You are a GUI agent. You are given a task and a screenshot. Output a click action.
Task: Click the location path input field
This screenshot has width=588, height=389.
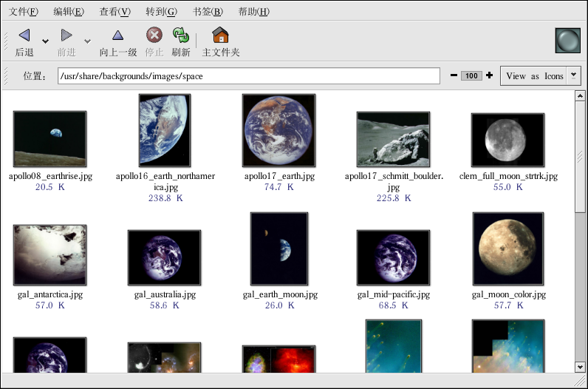[250, 75]
